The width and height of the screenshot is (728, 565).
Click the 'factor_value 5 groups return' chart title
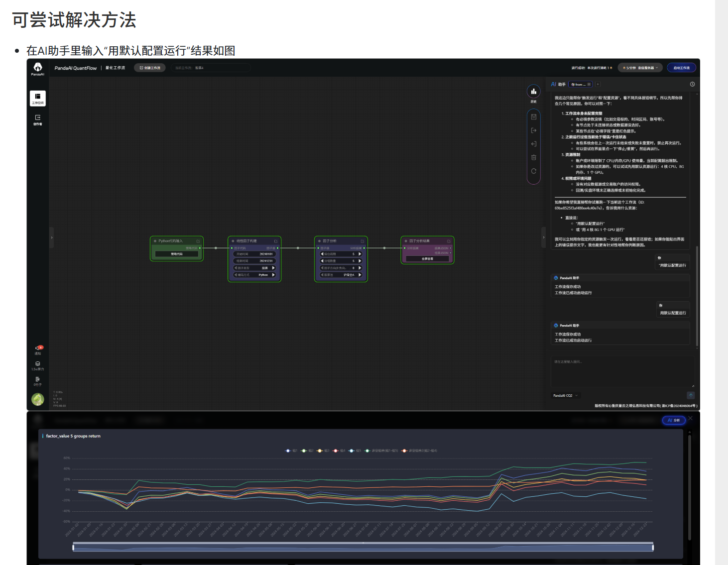click(73, 436)
